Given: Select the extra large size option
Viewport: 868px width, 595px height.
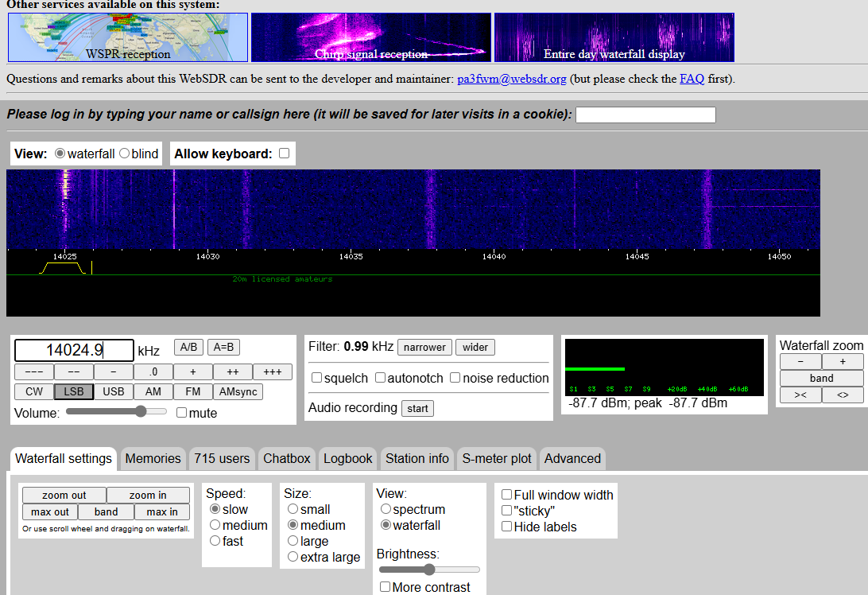Looking at the screenshot, I should pyautogui.click(x=293, y=557).
